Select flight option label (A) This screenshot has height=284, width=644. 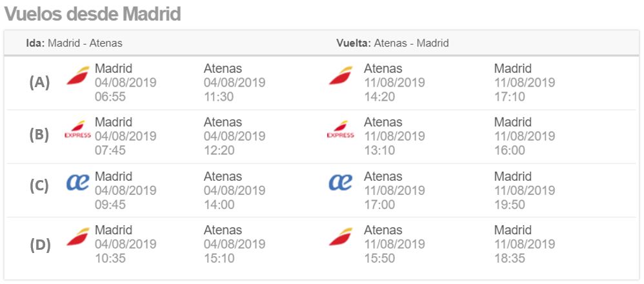coord(39,83)
